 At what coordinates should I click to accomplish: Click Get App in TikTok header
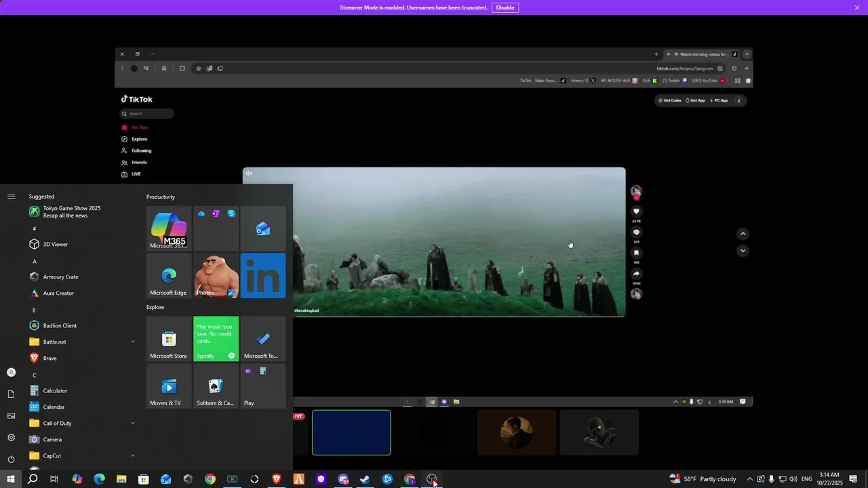tap(696, 100)
